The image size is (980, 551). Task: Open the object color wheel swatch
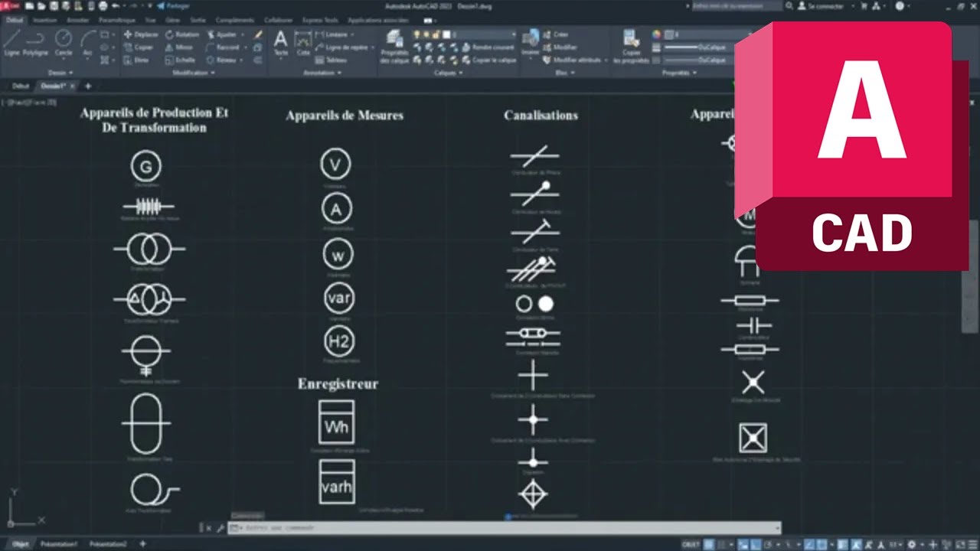pos(656,34)
